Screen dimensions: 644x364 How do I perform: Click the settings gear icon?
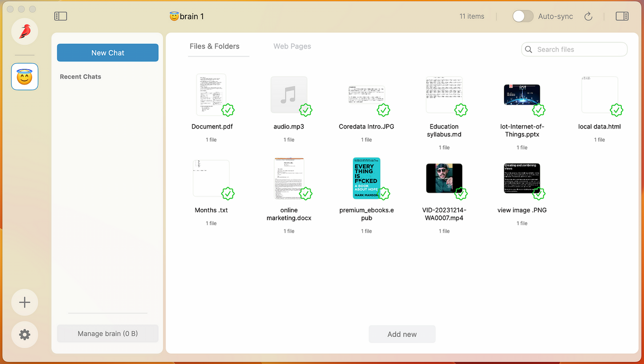25,335
